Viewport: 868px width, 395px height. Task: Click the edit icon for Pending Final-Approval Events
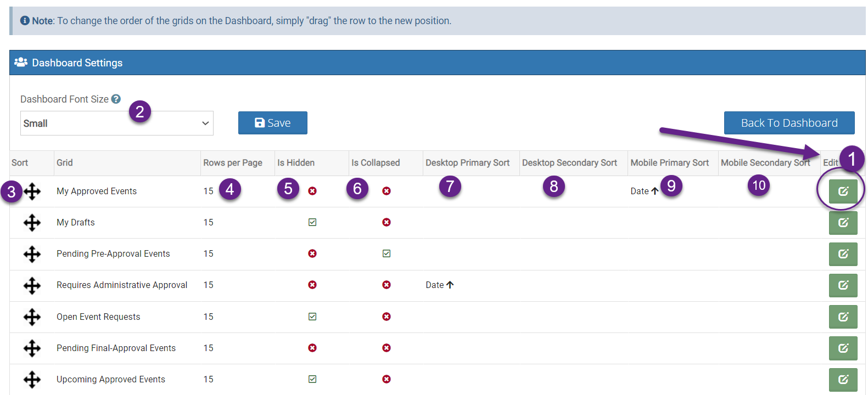click(843, 348)
